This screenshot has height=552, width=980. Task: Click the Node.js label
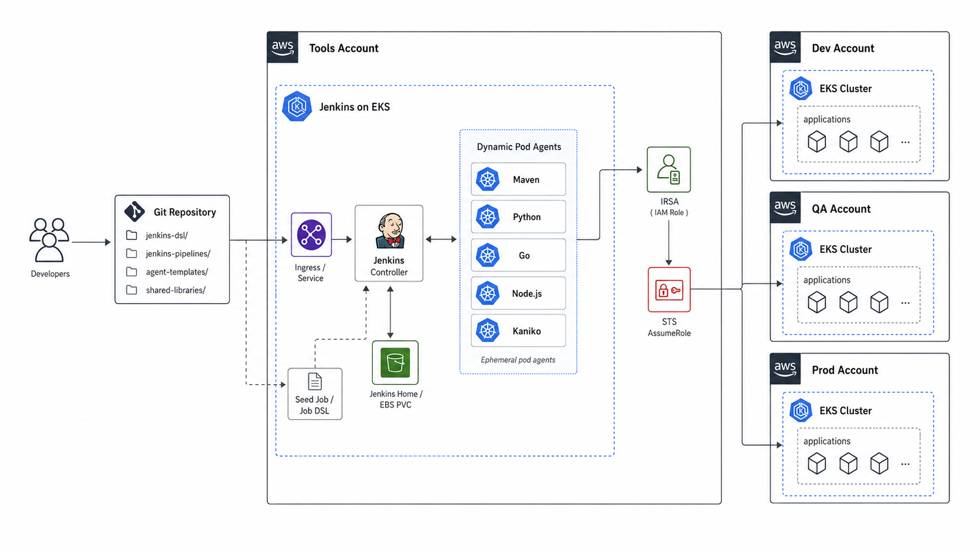(x=527, y=293)
